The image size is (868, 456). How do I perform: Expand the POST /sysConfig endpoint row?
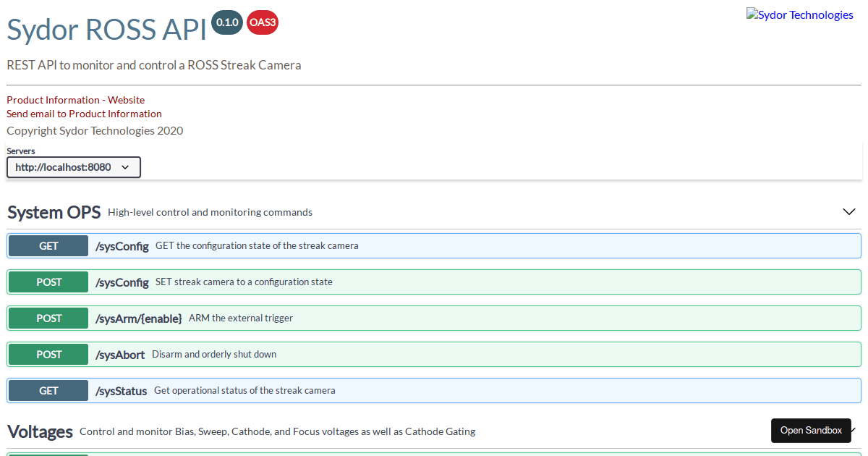434,282
